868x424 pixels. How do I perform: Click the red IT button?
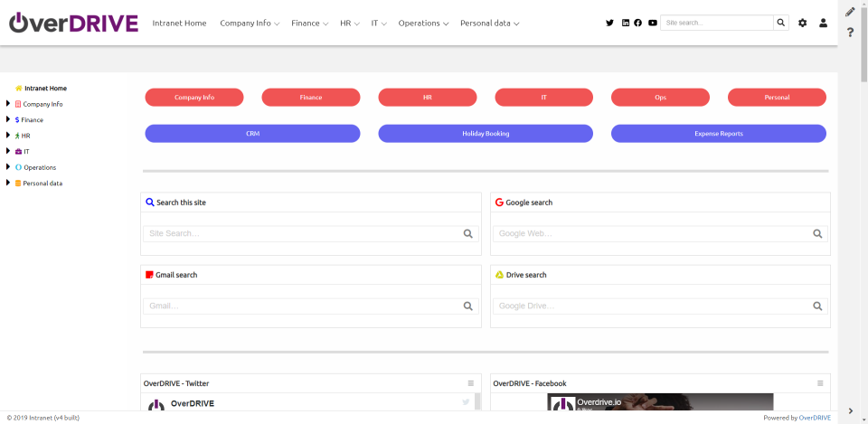click(x=544, y=98)
